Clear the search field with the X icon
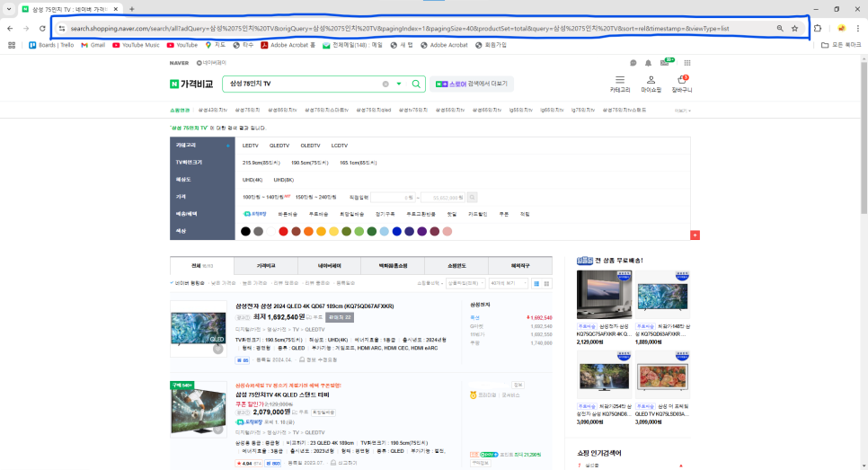 (385, 84)
